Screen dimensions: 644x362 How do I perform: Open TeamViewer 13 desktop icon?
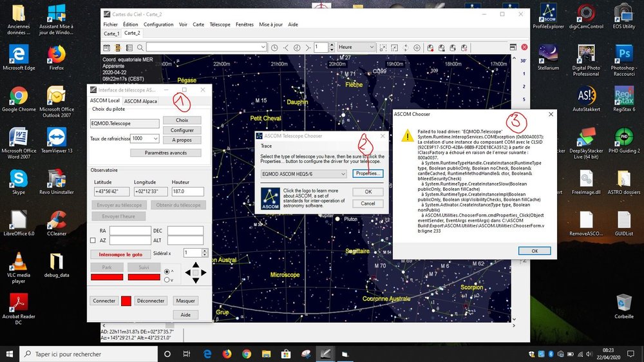point(56,140)
